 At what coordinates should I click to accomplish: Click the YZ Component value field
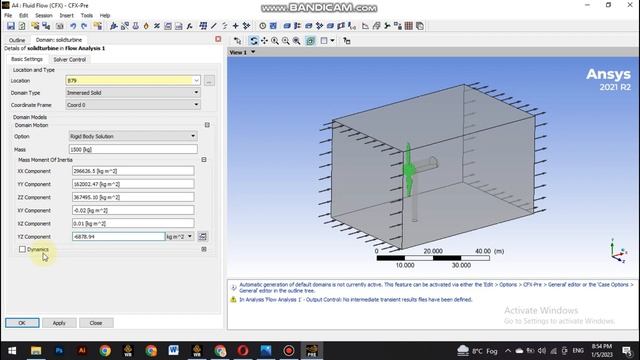point(118,236)
